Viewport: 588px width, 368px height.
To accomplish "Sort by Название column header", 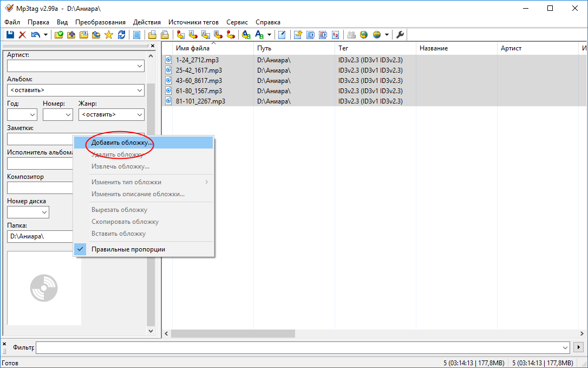I will tap(457, 48).
